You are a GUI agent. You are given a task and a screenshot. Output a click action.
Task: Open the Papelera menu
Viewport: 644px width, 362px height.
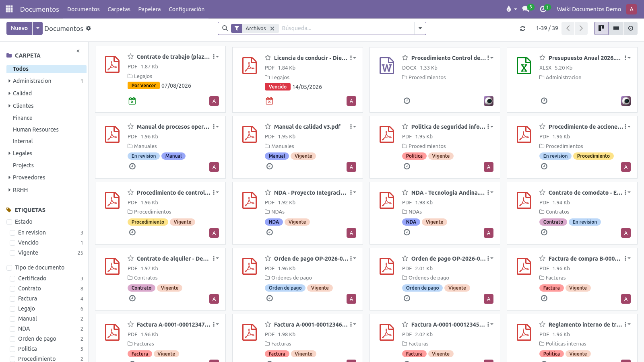click(149, 9)
